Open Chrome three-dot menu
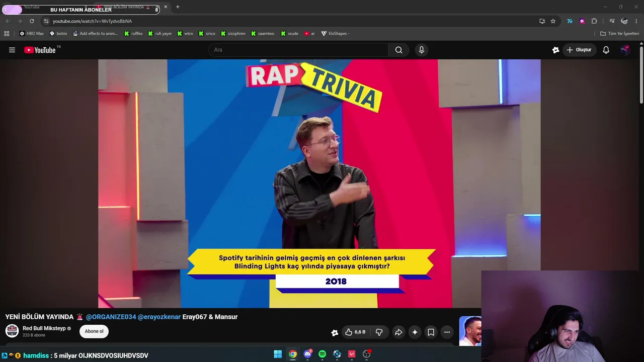Screen dimensions: 644x362 [x=636, y=21]
